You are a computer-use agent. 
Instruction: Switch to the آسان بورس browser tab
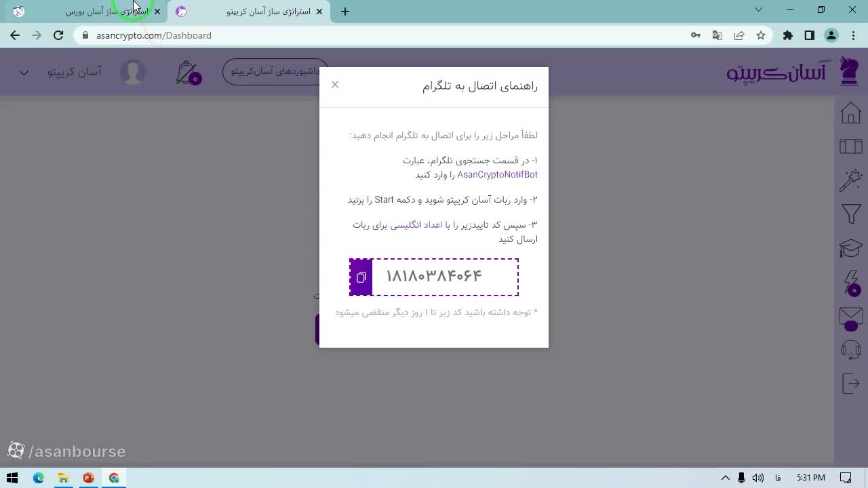[87, 12]
